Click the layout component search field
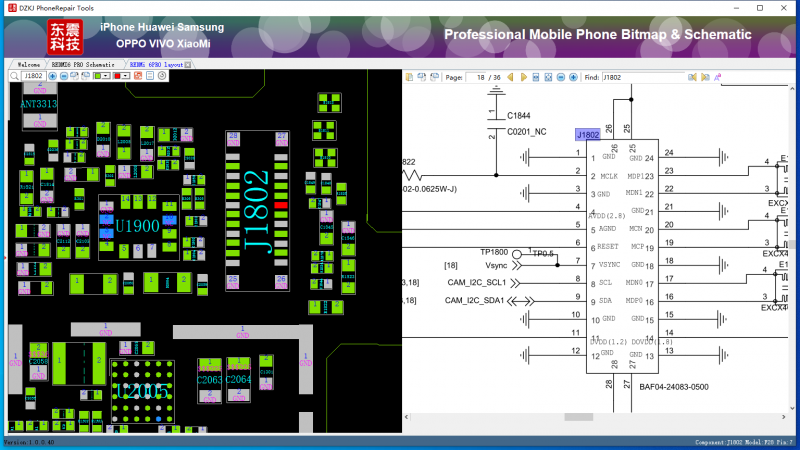This screenshot has width=800, height=450. 33,76
